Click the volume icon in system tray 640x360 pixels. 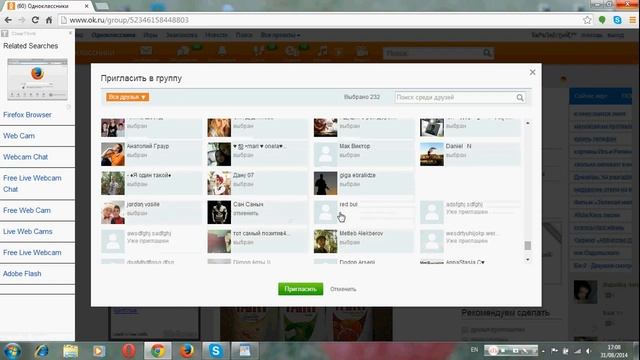(589, 351)
